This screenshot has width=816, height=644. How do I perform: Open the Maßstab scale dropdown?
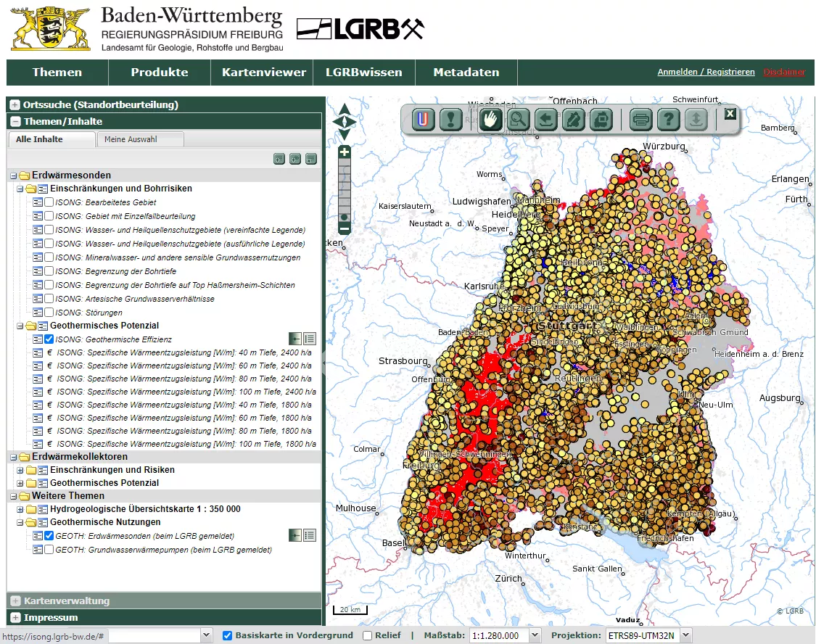pyautogui.click(x=535, y=635)
